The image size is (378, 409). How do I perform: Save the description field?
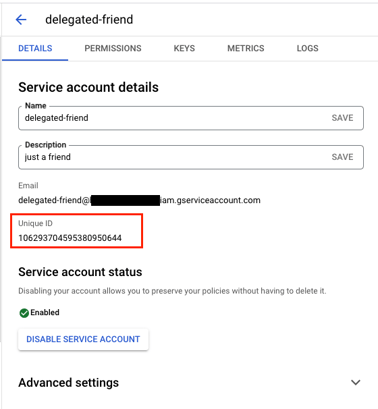(342, 157)
